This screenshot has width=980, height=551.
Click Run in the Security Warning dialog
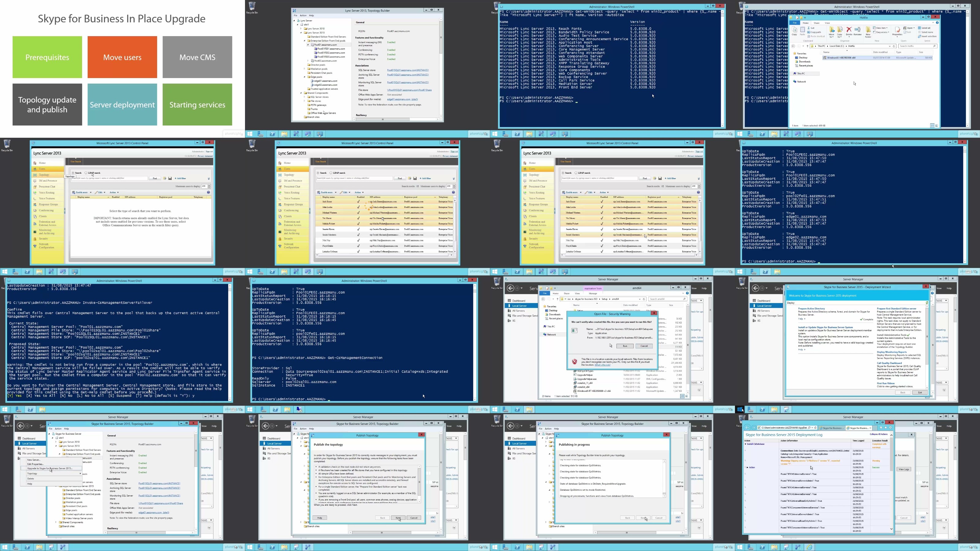coord(625,346)
